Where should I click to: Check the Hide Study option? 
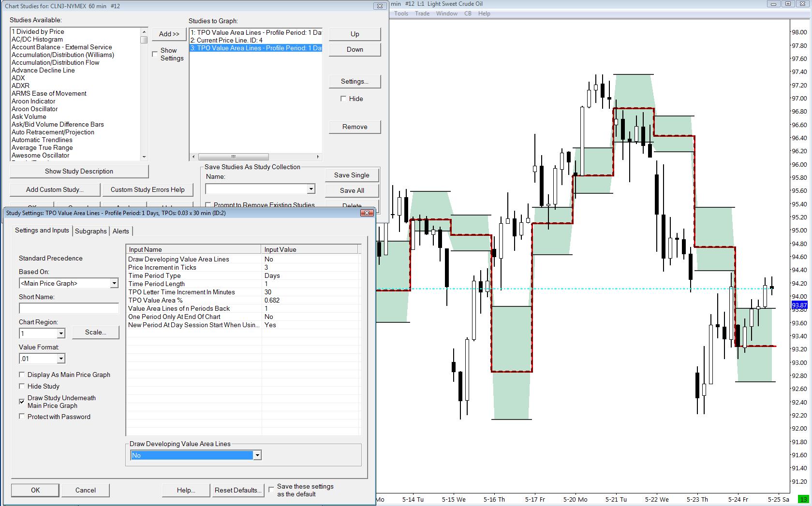click(22, 386)
